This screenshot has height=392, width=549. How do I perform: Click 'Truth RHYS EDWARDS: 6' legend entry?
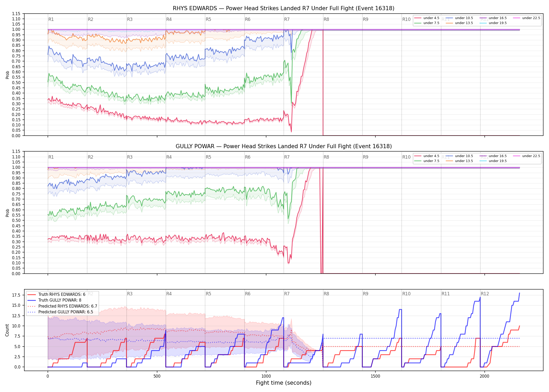[56, 295]
